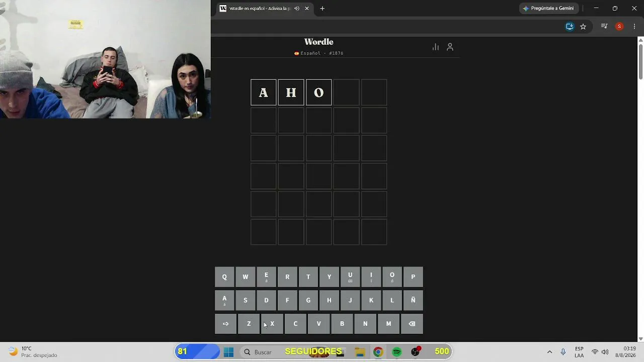The image size is (644, 362).
Task: Select the I key on the Wordle keyboard
Action: (x=371, y=277)
